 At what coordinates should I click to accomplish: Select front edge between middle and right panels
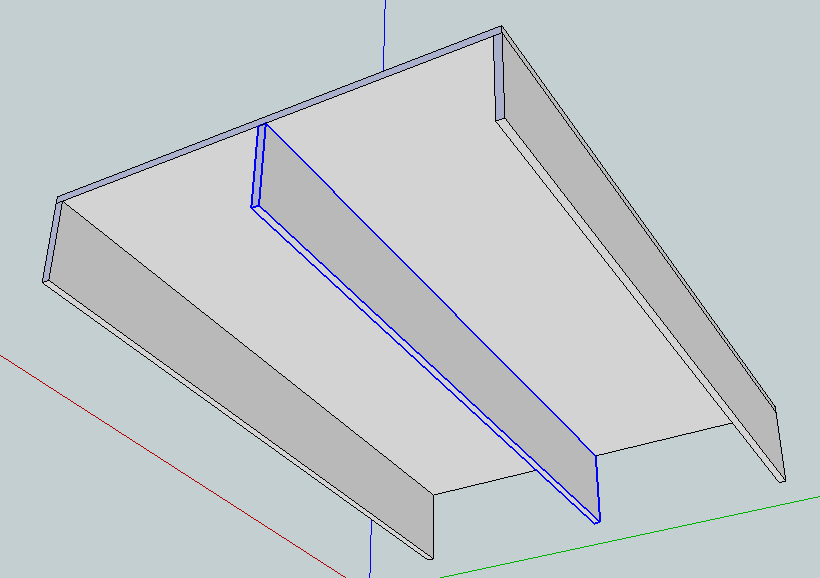660,439
